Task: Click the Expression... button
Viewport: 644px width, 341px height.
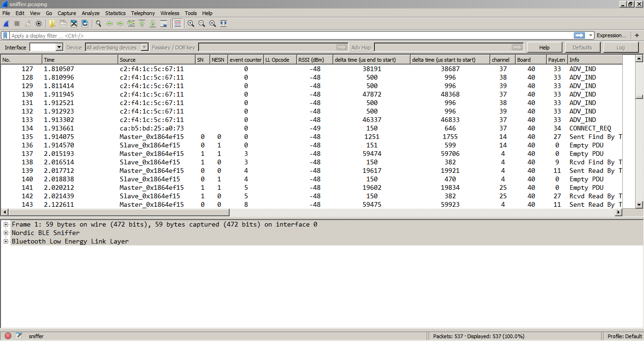Action: point(611,35)
